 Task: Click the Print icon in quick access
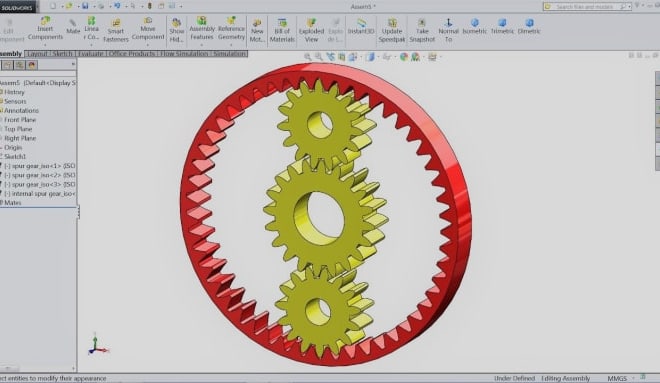tap(101, 6)
